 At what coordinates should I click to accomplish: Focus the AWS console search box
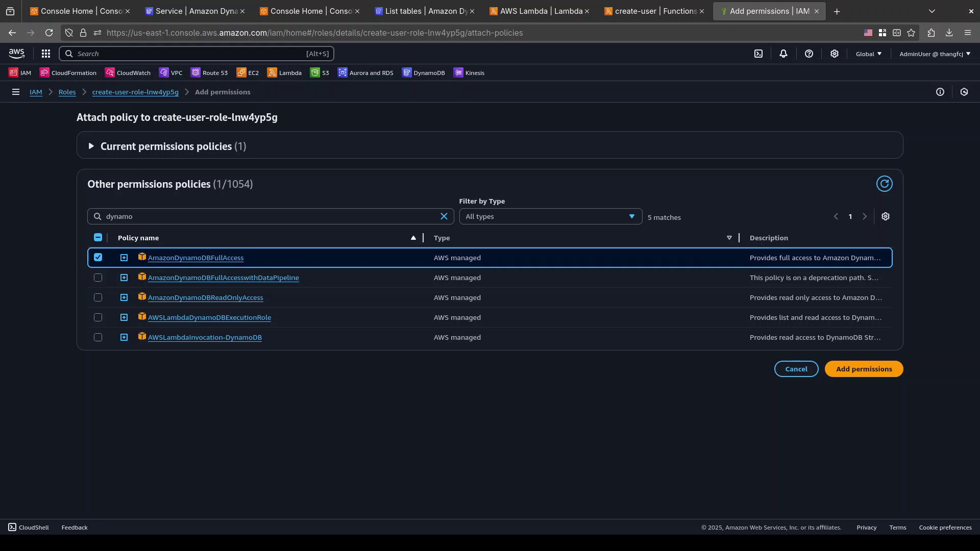[197, 54]
